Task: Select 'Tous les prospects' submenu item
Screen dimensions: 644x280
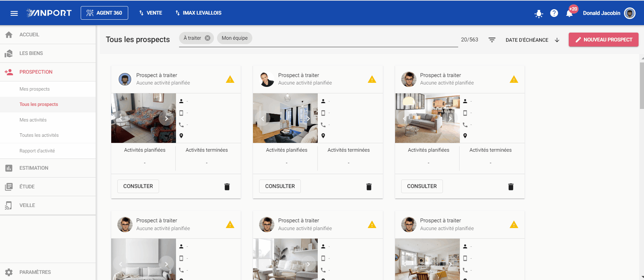Action: (x=48, y=105)
